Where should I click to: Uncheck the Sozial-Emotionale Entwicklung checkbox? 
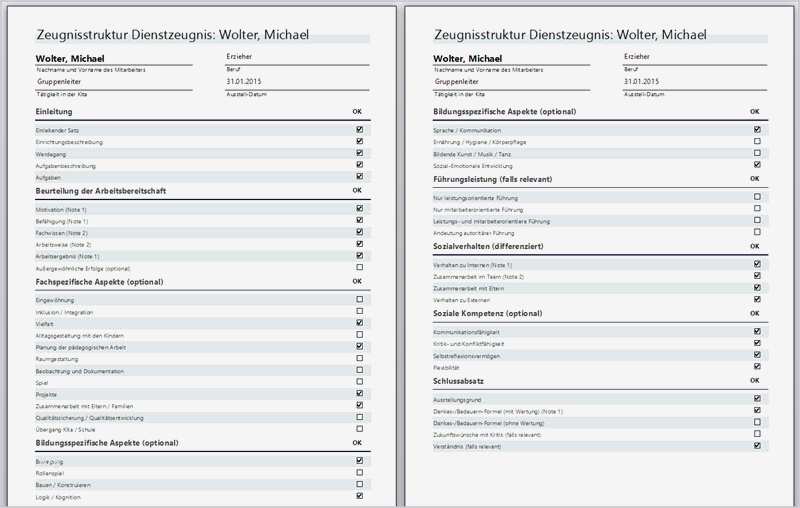point(757,165)
